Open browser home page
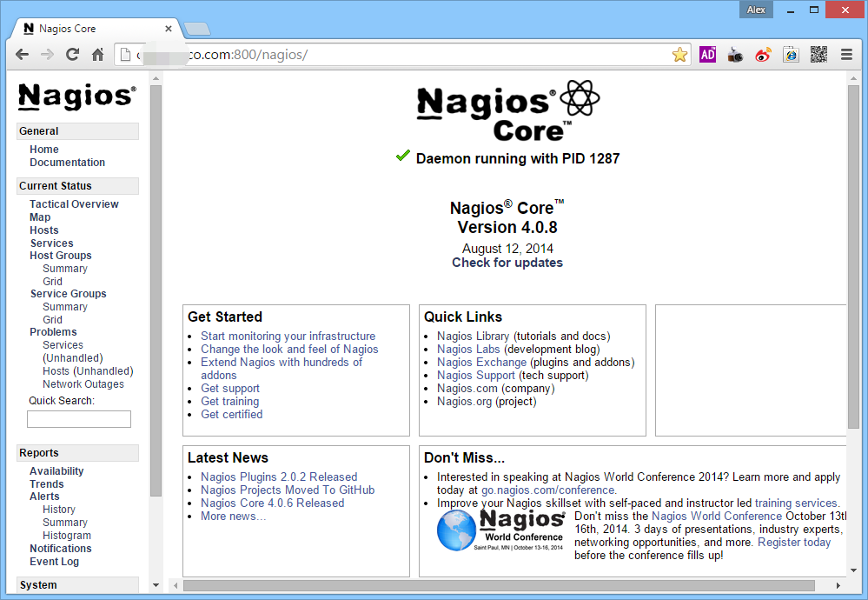The width and height of the screenshot is (868, 600). tap(98, 54)
